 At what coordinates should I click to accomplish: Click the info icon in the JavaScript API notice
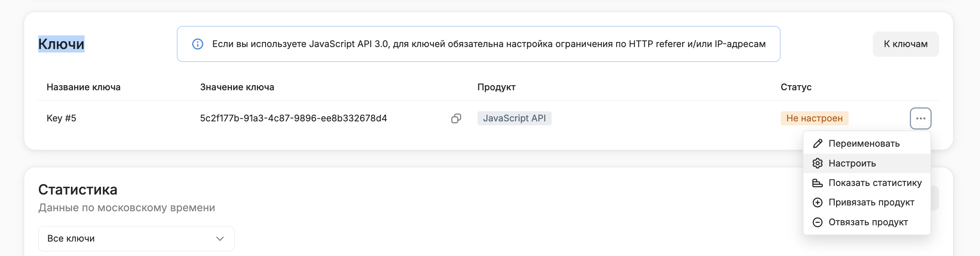point(198,44)
